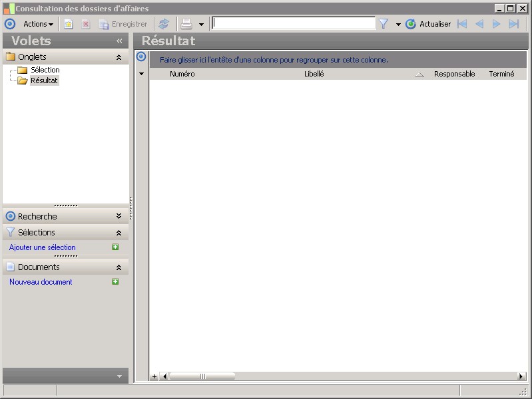The image size is (532, 399).
Task: Go to the next record arrow
Action: pos(496,24)
